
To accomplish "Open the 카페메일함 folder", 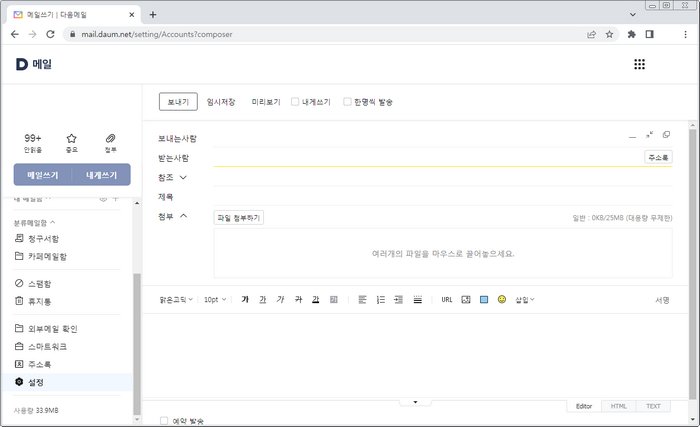I will [x=41, y=256].
